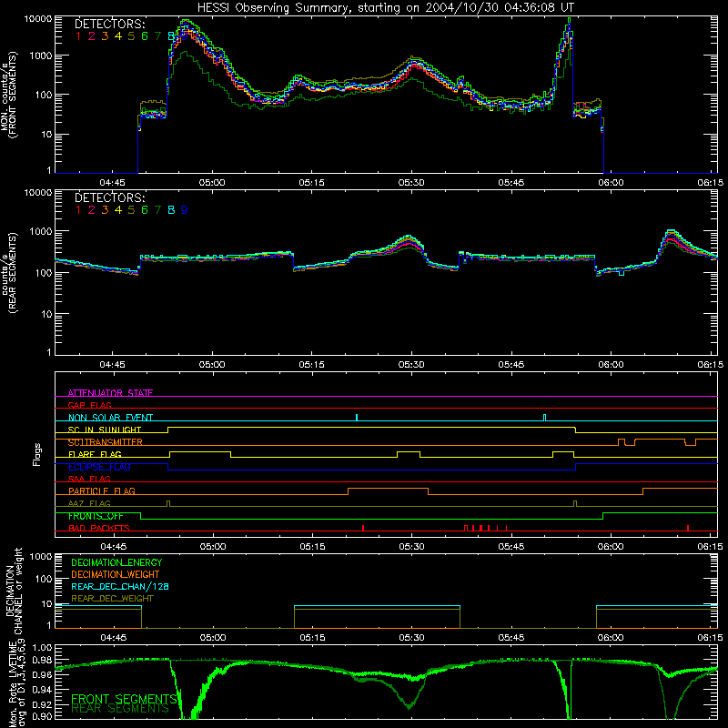Click the front segments plot y-axis title

coord(8,96)
